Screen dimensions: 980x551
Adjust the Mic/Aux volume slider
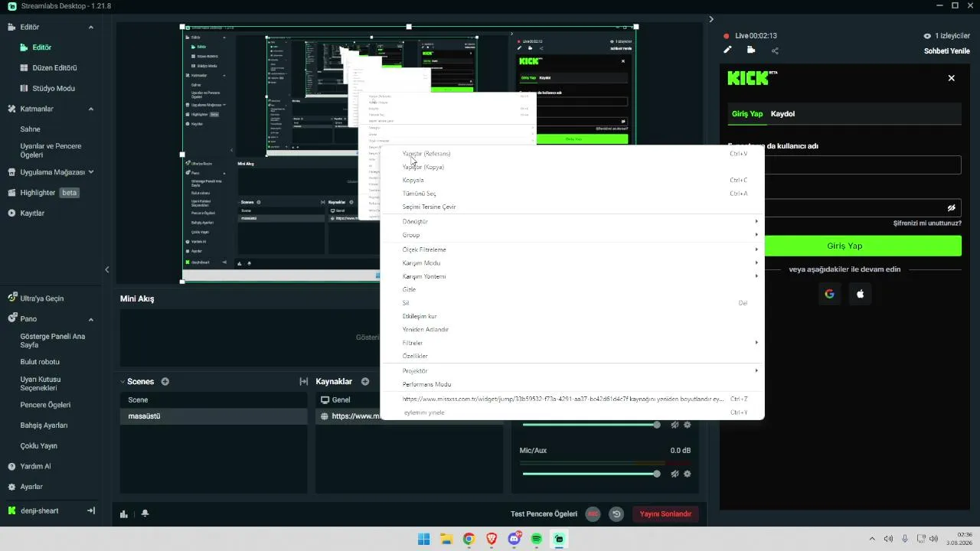(x=590, y=474)
